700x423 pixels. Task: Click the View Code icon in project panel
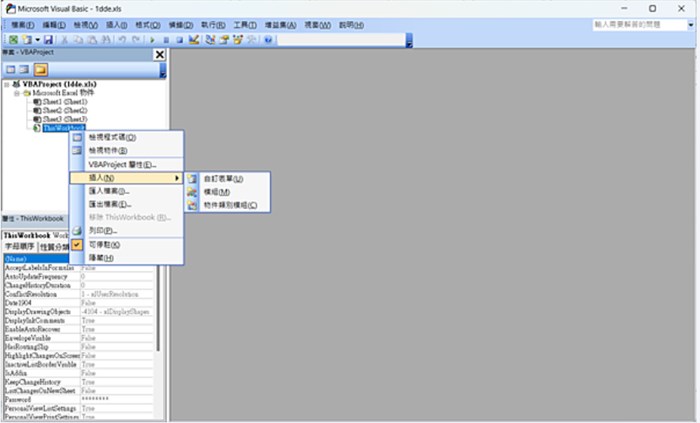pyautogui.click(x=11, y=70)
